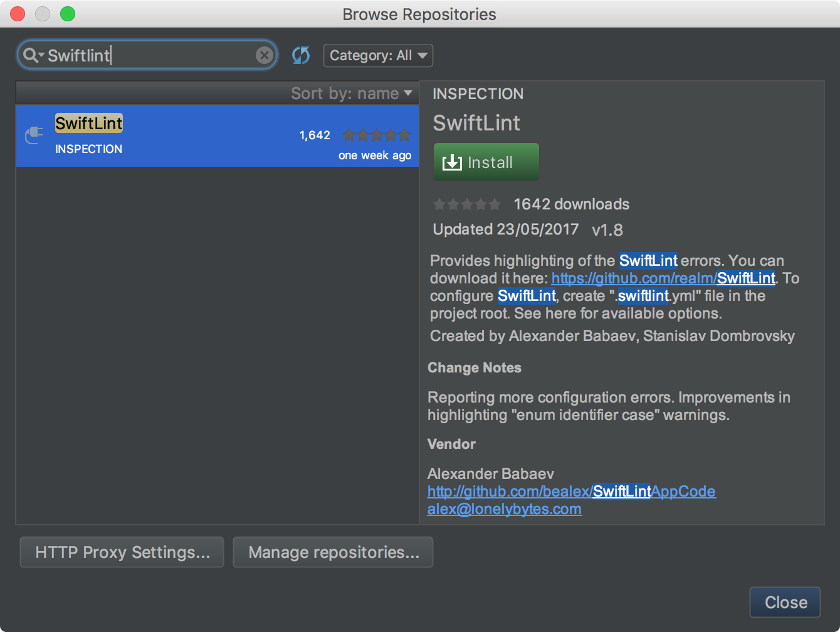Image resolution: width=840 pixels, height=632 pixels.
Task: Click the alex@lonelybytes.com email link
Action: tap(505, 509)
